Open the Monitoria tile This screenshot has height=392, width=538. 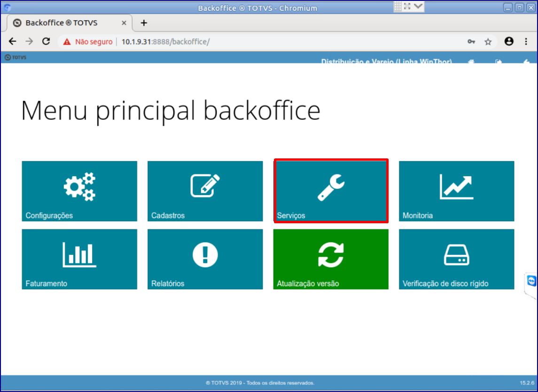click(x=456, y=191)
